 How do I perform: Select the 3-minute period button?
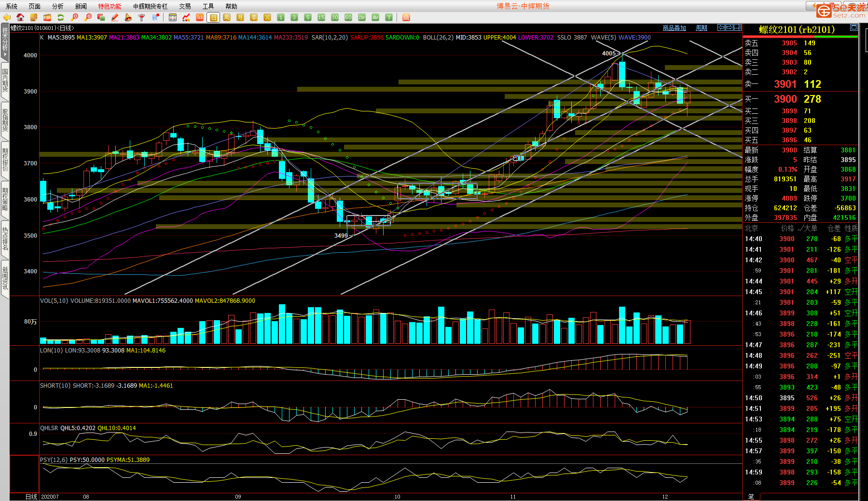coord(294,17)
